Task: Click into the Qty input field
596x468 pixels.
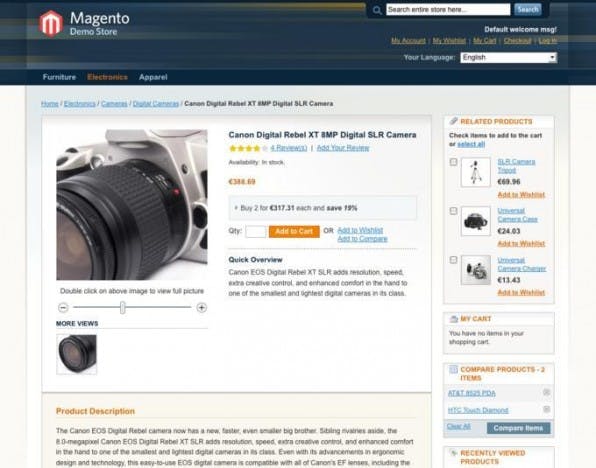Action: click(256, 232)
